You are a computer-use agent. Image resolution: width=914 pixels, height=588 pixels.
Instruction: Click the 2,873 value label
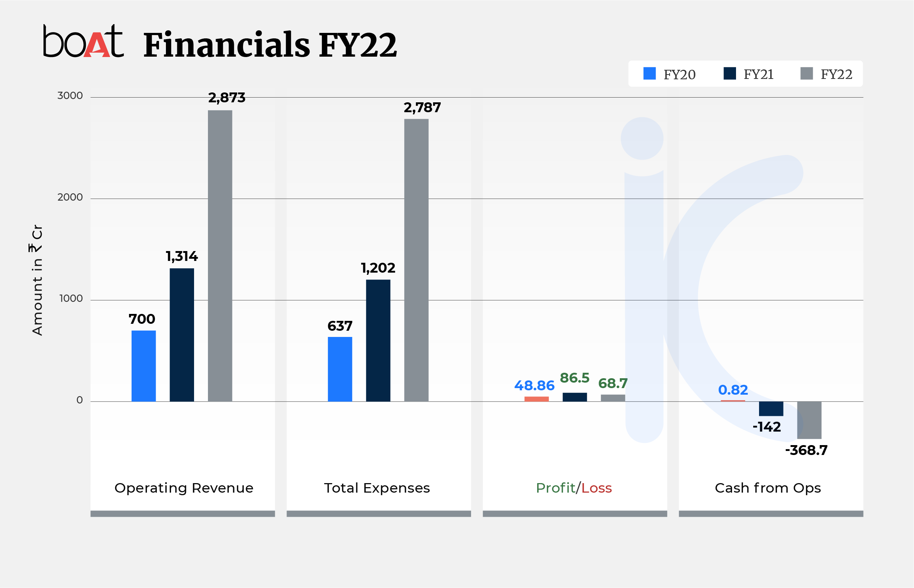(x=227, y=98)
